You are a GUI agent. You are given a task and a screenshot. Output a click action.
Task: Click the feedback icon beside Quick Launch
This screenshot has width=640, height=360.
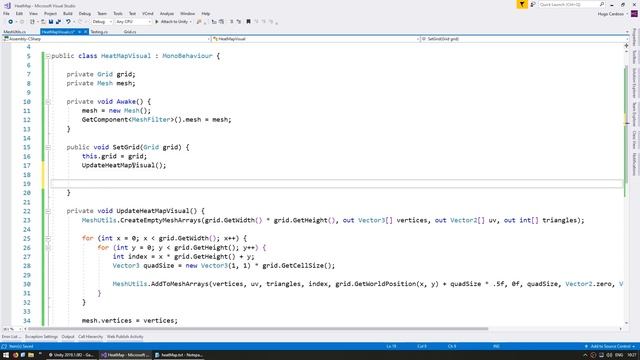pos(533,4)
